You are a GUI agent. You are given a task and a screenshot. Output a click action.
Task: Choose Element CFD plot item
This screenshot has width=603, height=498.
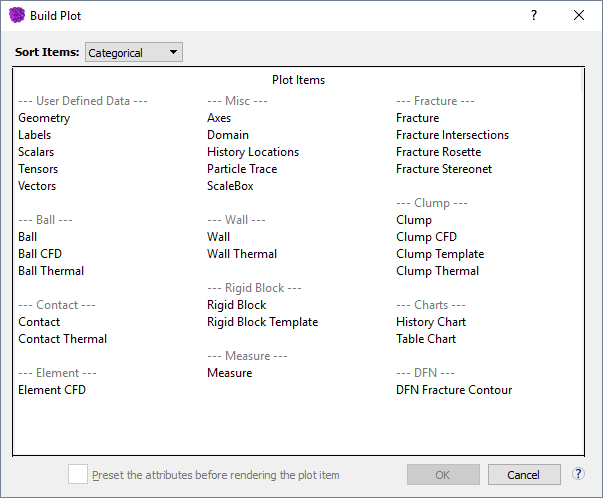52,390
